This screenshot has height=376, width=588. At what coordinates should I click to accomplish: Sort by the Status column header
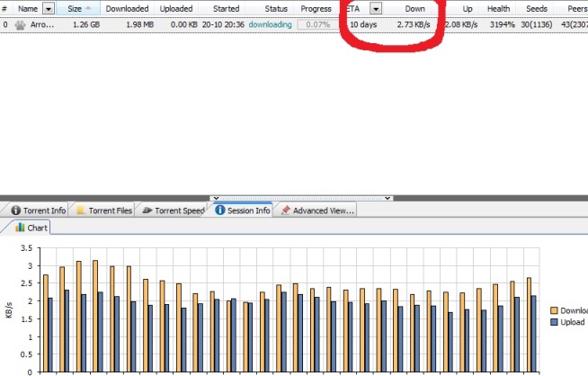pos(276,8)
